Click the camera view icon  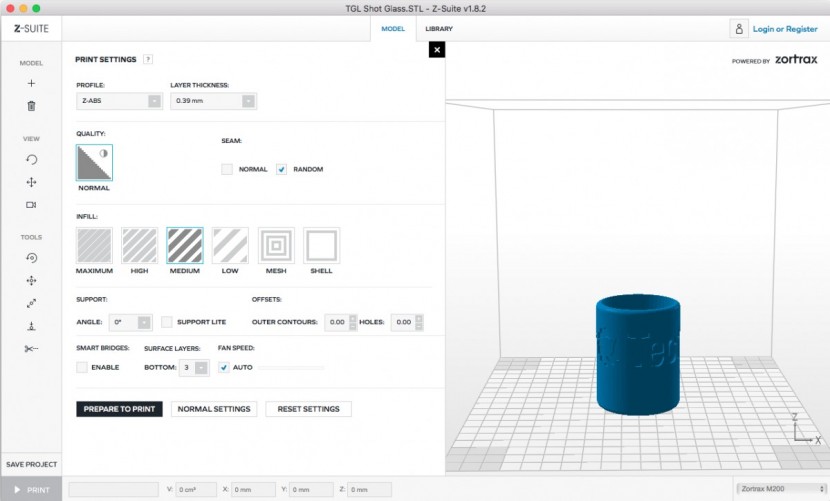(x=31, y=205)
